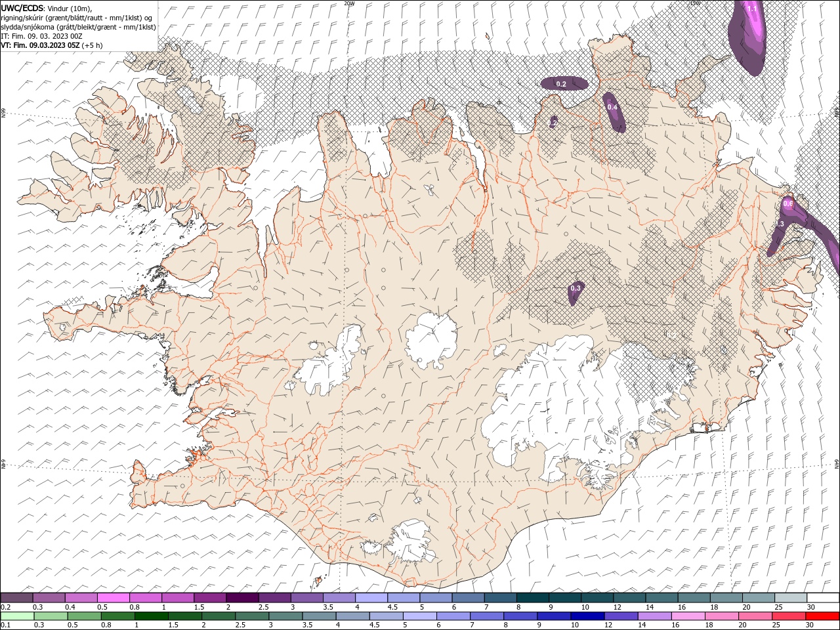
Task: Pick the deep blue 10 mm rain swatch
Action: point(587,616)
